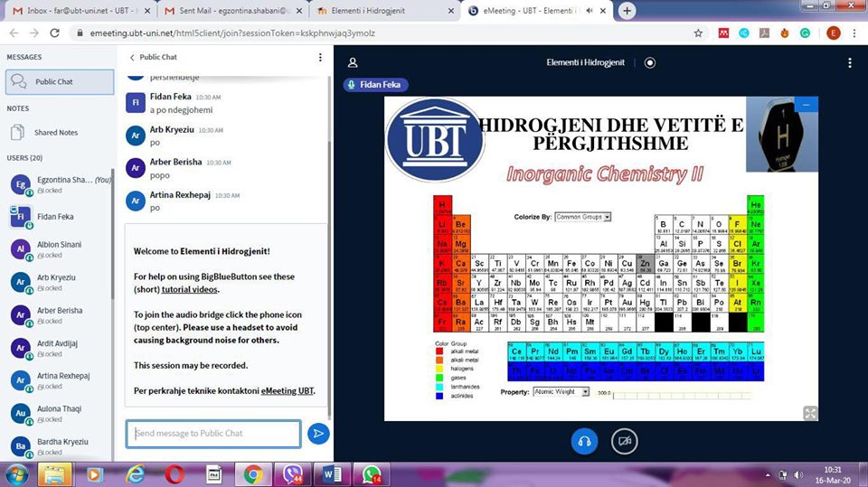This screenshot has width=868, height=487.
Task: Open the eMeeting UBT contact link
Action: 288,390
